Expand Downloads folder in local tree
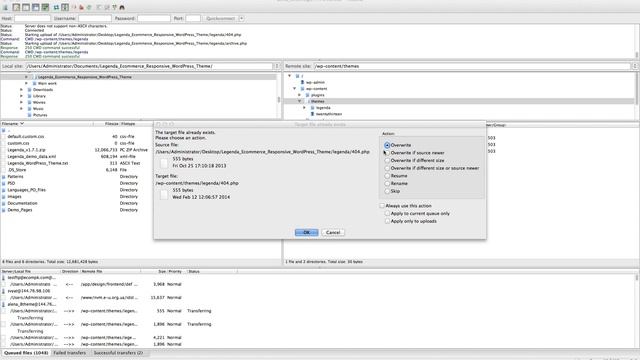Viewport: 640px width, 360px height. click(22, 90)
